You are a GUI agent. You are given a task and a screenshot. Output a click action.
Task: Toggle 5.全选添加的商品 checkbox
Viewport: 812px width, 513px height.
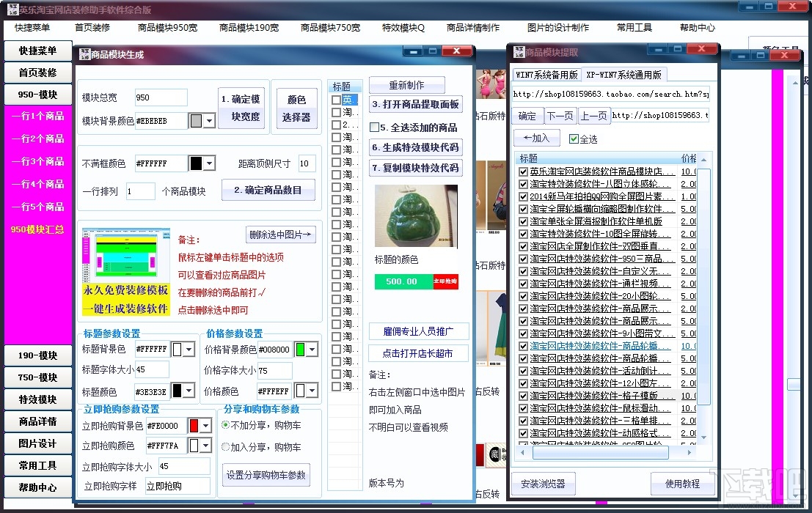[374, 127]
